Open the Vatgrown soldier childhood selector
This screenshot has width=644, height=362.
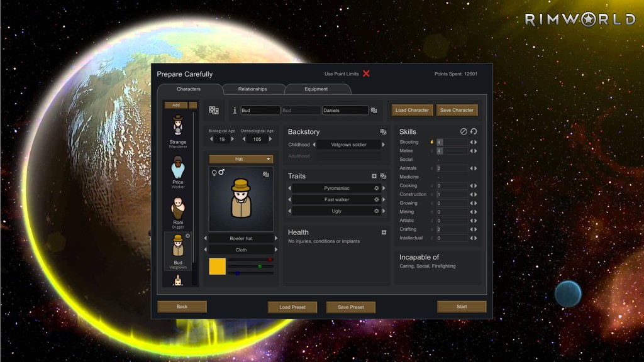pos(348,145)
